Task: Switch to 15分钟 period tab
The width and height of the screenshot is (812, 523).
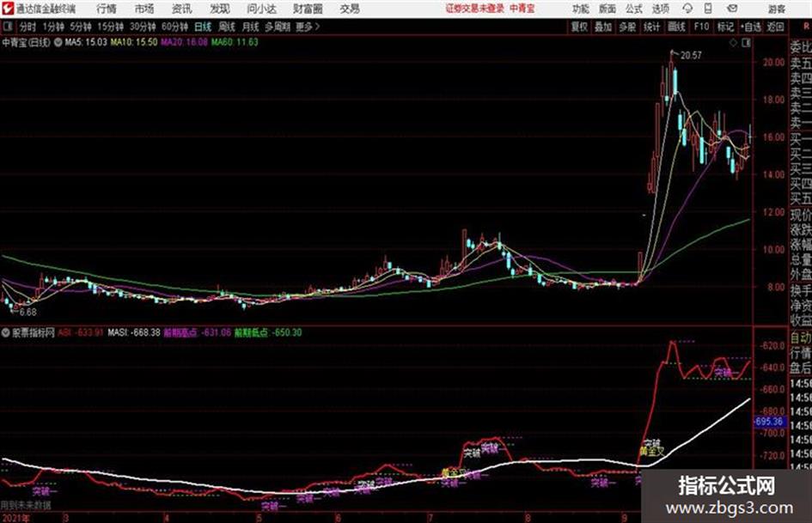Action: coord(110,27)
